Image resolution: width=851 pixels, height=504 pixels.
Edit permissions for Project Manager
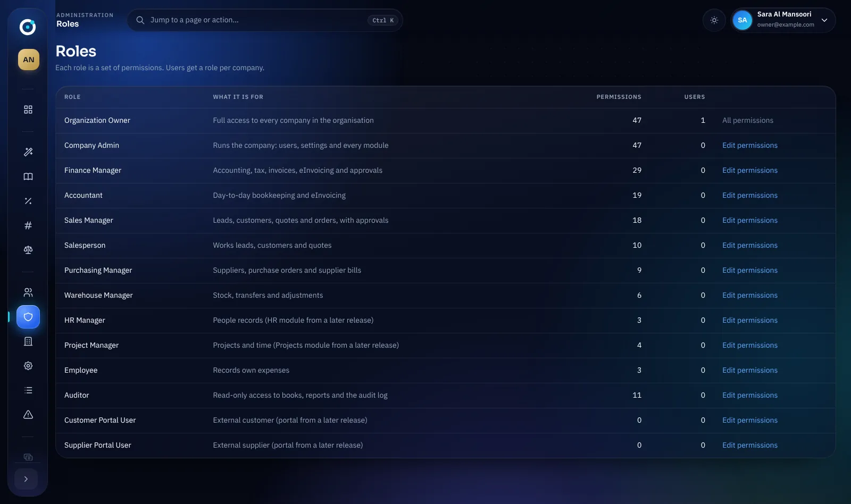click(x=750, y=345)
